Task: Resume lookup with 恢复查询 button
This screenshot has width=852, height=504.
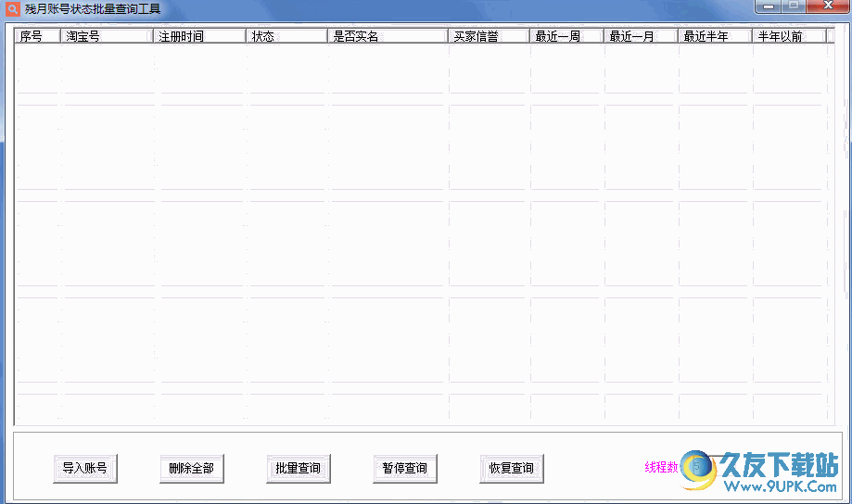Action: click(x=512, y=468)
